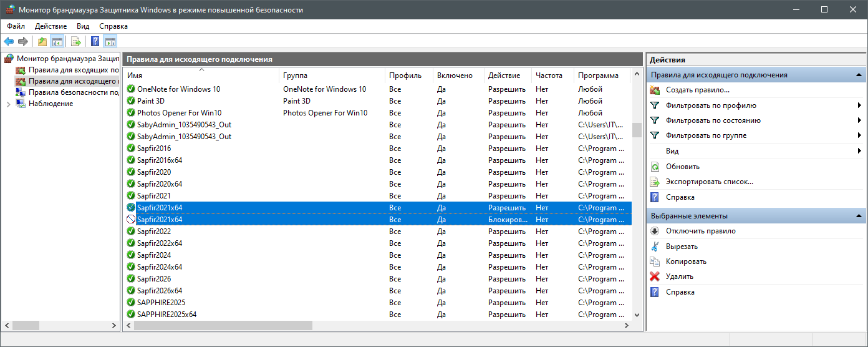Click green check icon of Paint 3D rule
Viewport: 868px width, 347px height.
pyautogui.click(x=131, y=101)
